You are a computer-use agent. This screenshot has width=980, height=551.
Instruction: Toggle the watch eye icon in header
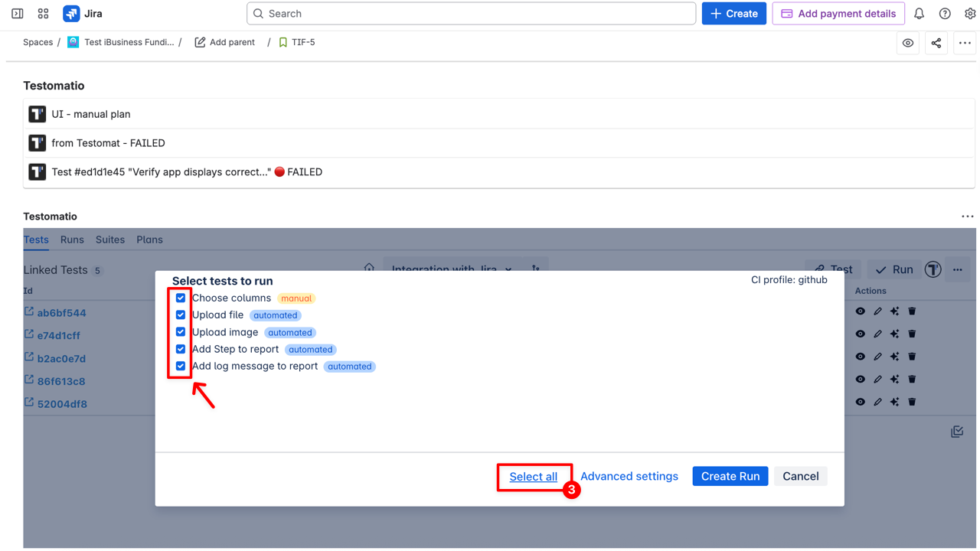907,43
